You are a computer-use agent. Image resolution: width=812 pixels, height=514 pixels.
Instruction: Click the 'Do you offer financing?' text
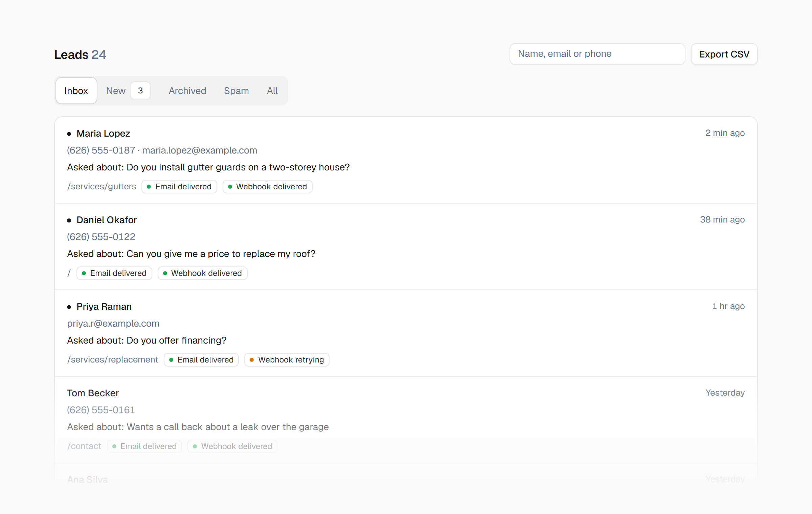tap(177, 340)
